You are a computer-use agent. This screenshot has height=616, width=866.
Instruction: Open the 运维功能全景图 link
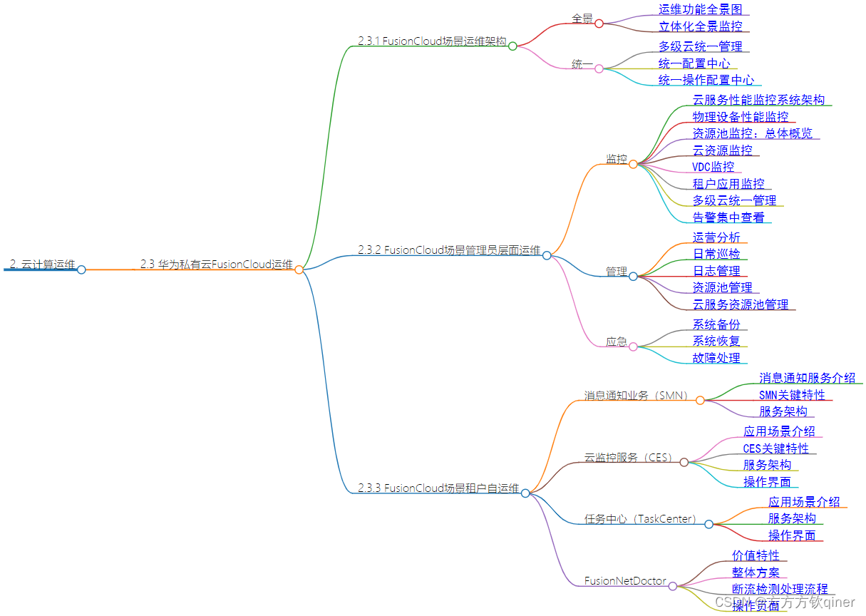click(x=701, y=9)
